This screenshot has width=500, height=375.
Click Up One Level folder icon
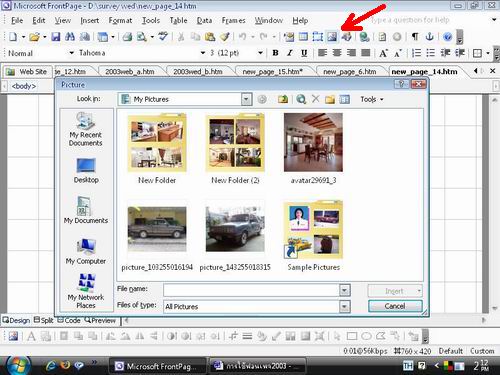[x=283, y=99]
